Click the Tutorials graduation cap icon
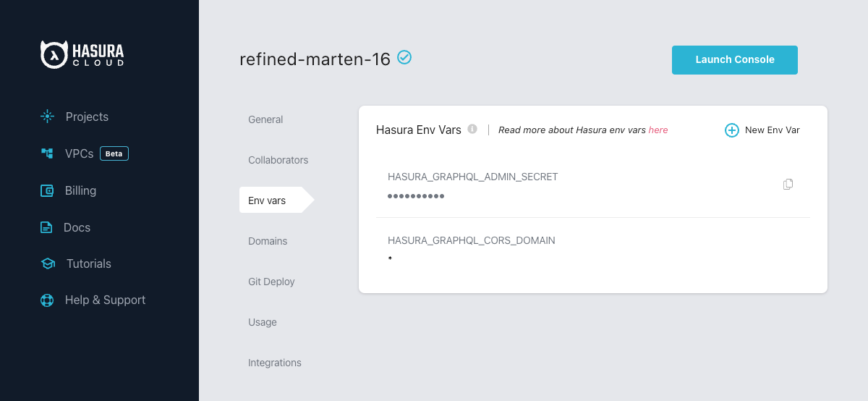 coord(48,263)
